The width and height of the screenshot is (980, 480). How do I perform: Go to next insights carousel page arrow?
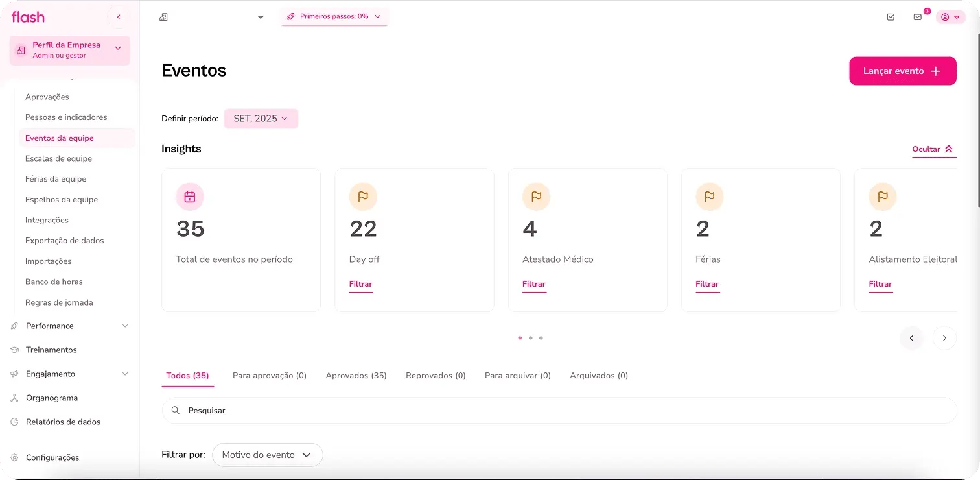[x=944, y=338]
